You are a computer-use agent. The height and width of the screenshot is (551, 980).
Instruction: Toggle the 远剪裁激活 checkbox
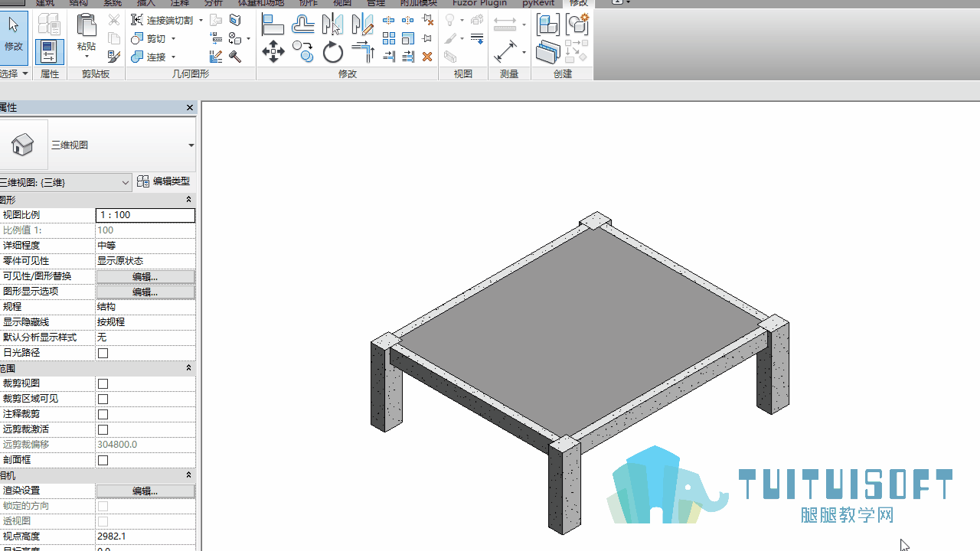tap(103, 429)
